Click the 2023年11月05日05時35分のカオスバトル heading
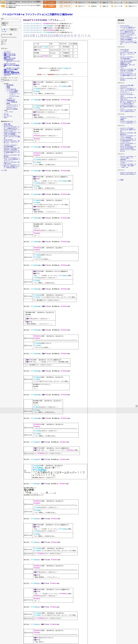Screen dimensions: 138x644 pos(57,36)
